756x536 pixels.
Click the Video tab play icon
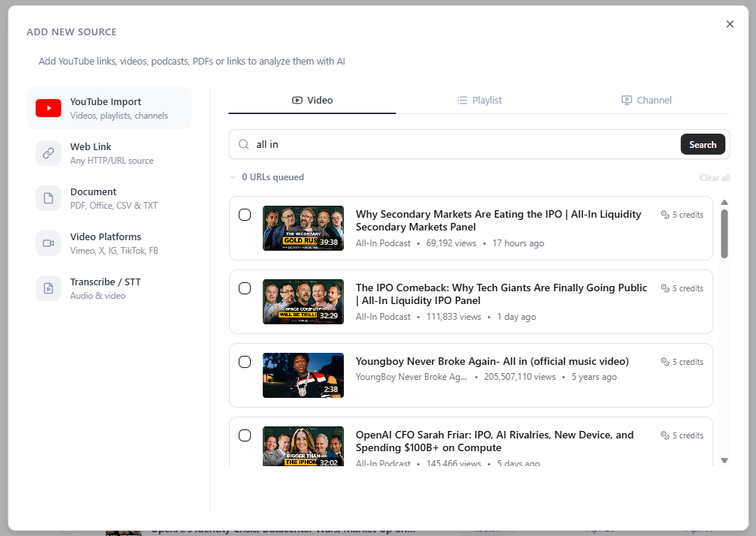(x=297, y=101)
